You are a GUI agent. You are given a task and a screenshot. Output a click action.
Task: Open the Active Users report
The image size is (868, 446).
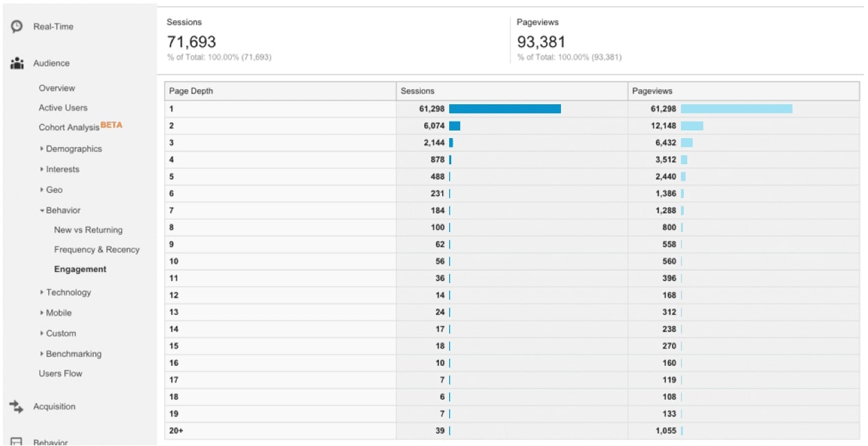pyautogui.click(x=63, y=108)
